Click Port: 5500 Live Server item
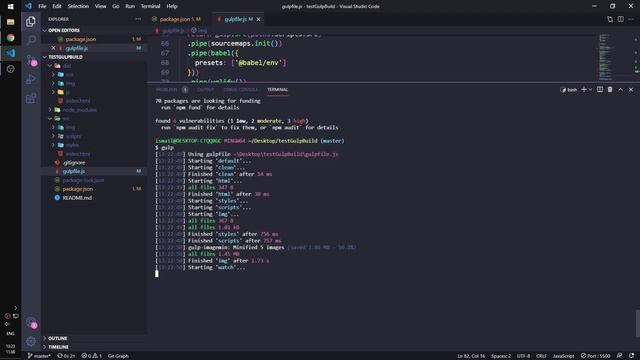 pos(596,356)
